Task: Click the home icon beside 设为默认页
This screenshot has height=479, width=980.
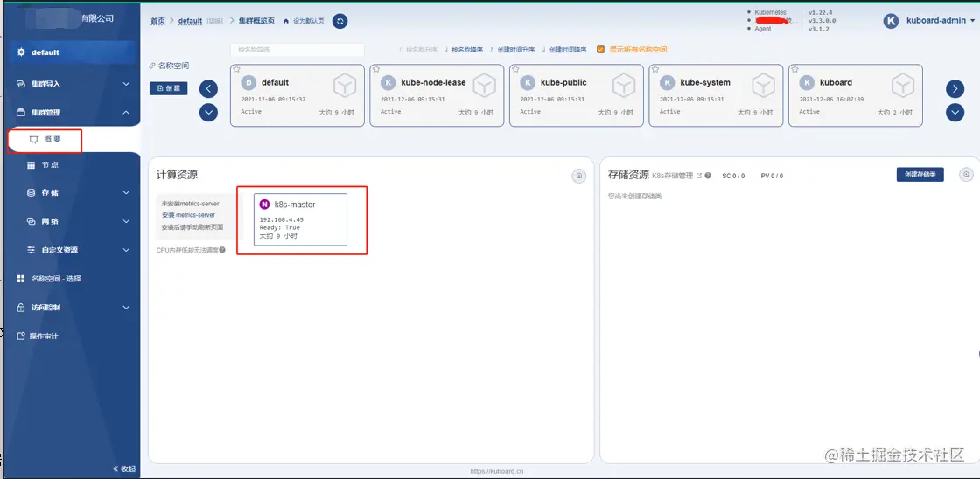Action: tap(286, 21)
